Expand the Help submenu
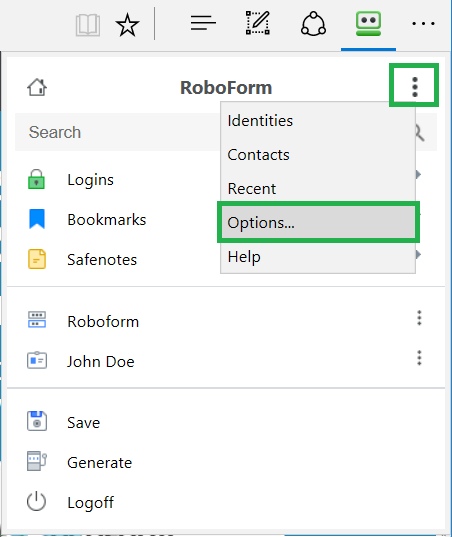 click(x=318, y=257)
